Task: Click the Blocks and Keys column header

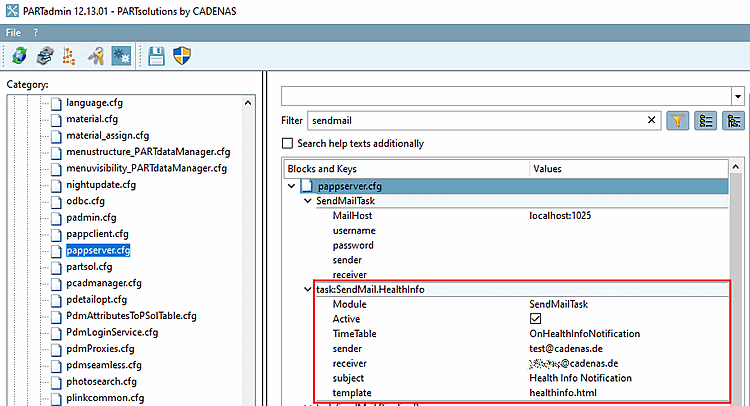Action: point(407,169)
